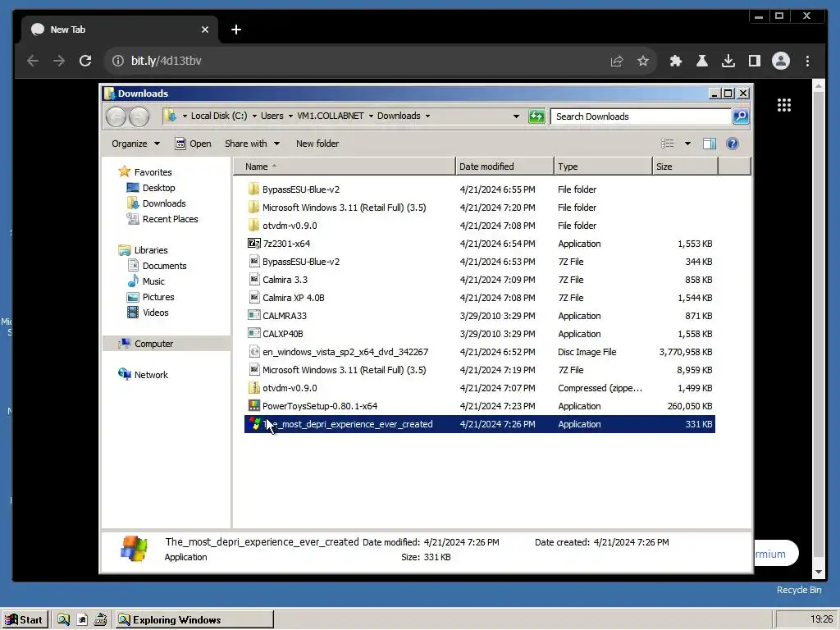Image resolution: width=840 pixels, height=630 pixels.
Task: Select the 7z2301-x64 application file
Action: click(479, 243)
